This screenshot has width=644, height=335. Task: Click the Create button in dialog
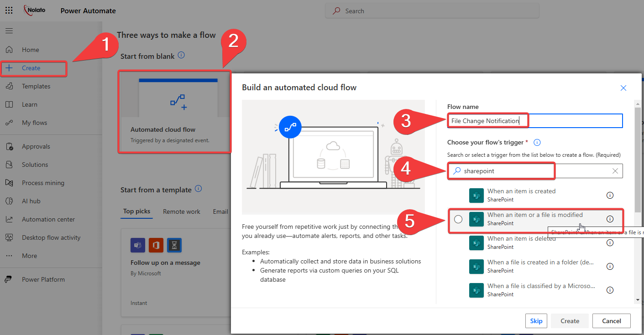click(x=570, y=321)
